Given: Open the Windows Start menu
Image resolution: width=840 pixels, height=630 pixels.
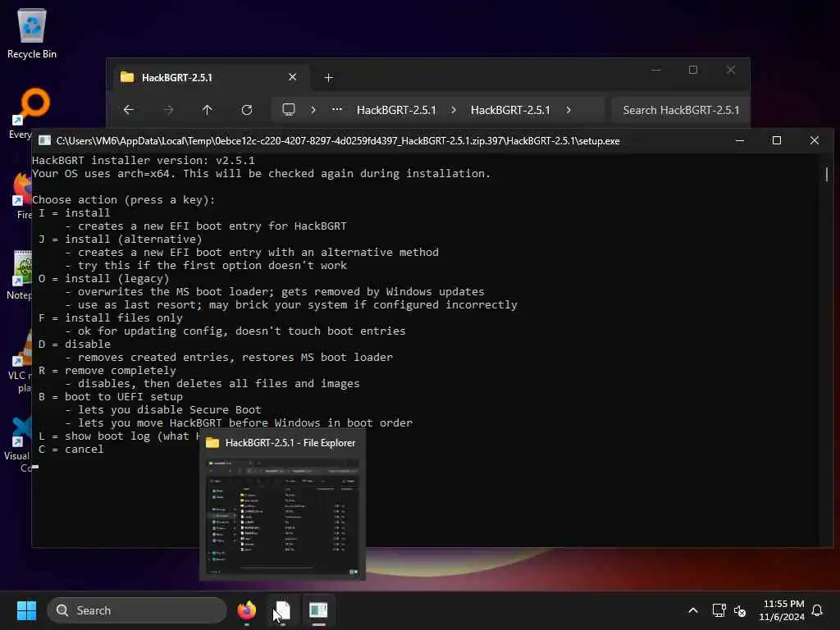Looking at the screenshot, I should coord(26,610).
